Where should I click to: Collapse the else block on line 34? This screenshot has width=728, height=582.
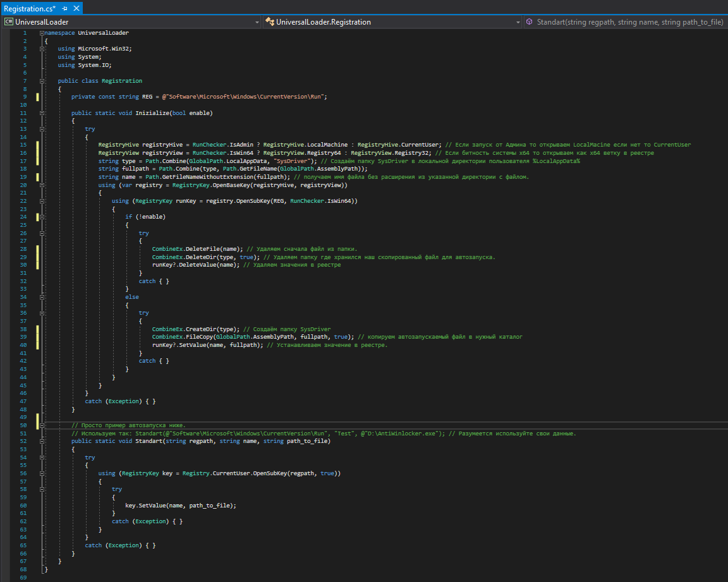click(42, 297)
